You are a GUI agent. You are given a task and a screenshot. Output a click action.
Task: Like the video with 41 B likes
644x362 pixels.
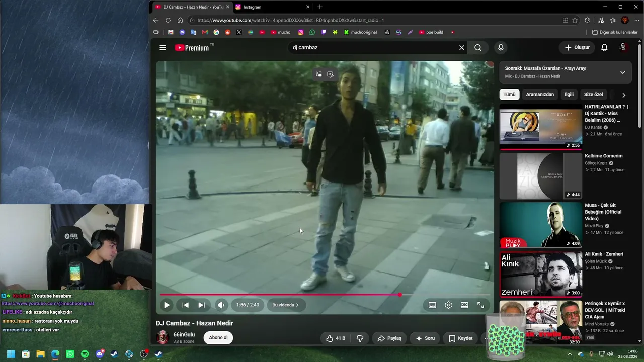[337, 338]
